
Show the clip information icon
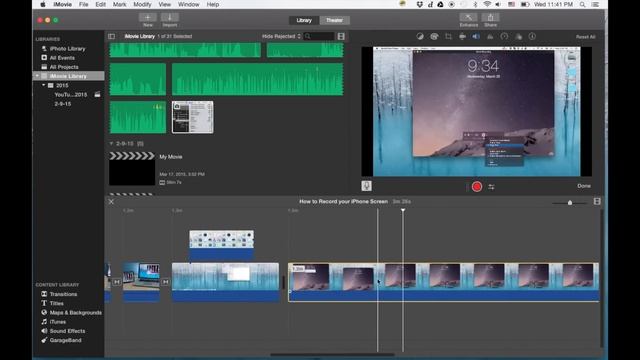click(532, 36)
